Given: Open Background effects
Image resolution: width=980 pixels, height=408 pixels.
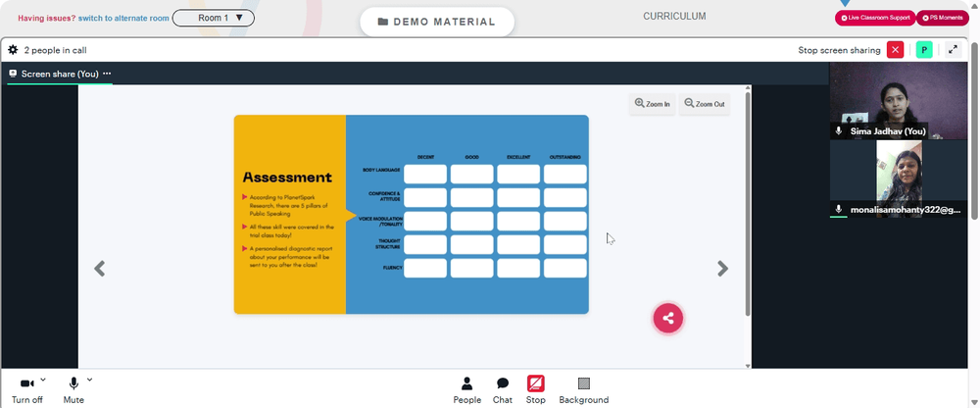Looking at the screenshot, I should tap(584, 390).
